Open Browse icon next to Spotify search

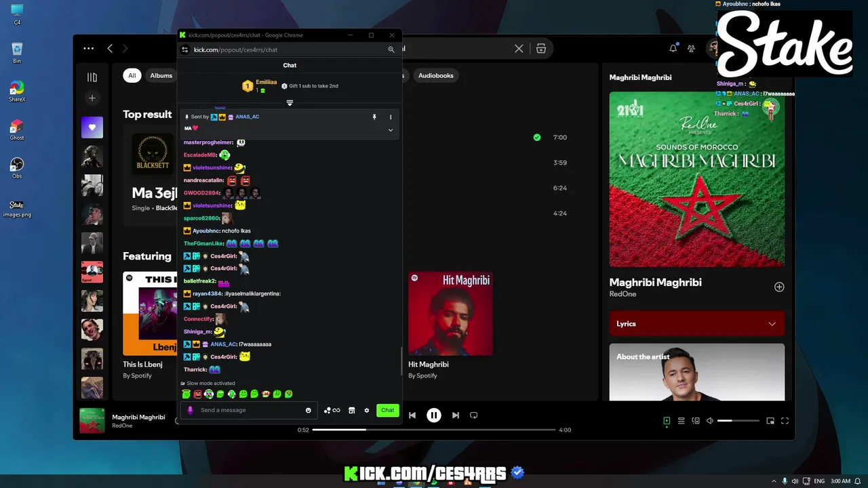(x=541, y=49)
